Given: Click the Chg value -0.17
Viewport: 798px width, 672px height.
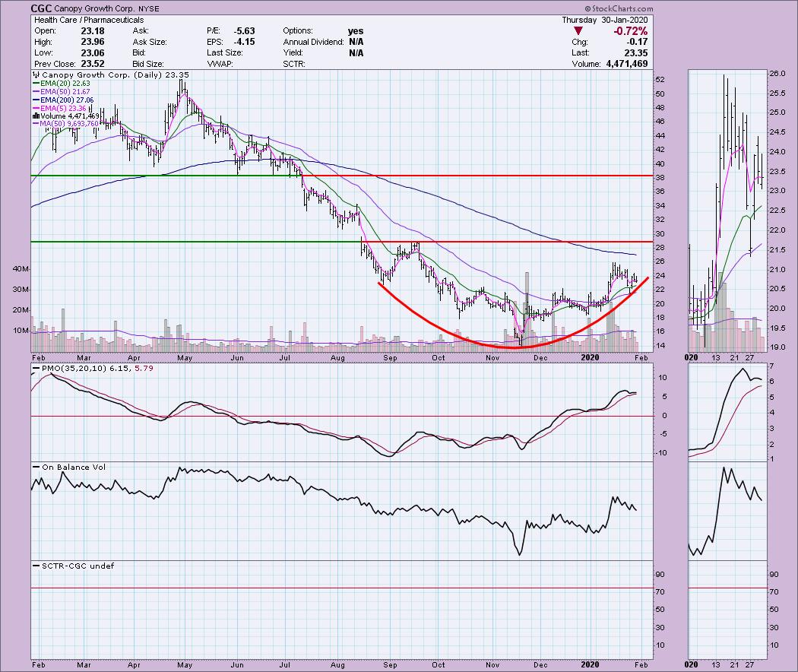Looking at the screenshot, I should tap(638, 42).
